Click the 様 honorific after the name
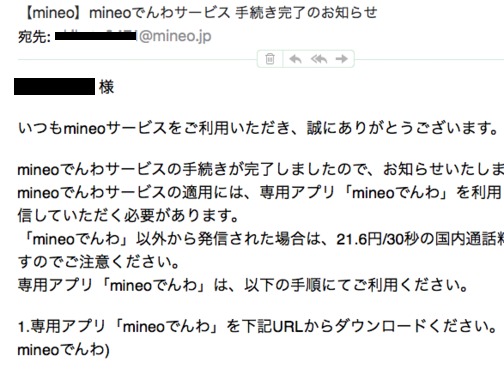 [106, 87]
